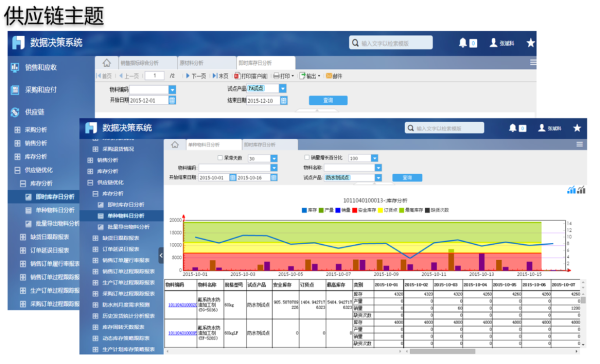Viewport: 600px width, 364px height.
Task: Collapse the sidebar using the arrow handle
Action: point(161,255)
